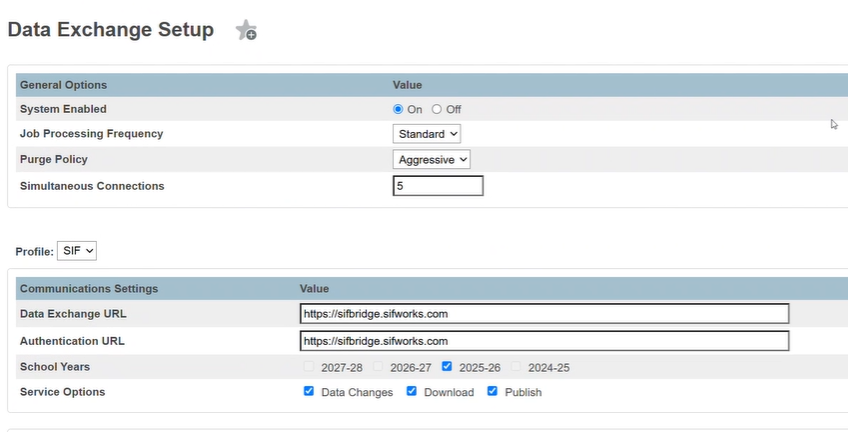Uncheck the 2025-26 school year
The height and width of the screenshot is (432, 848).
[x=447, y=366]
